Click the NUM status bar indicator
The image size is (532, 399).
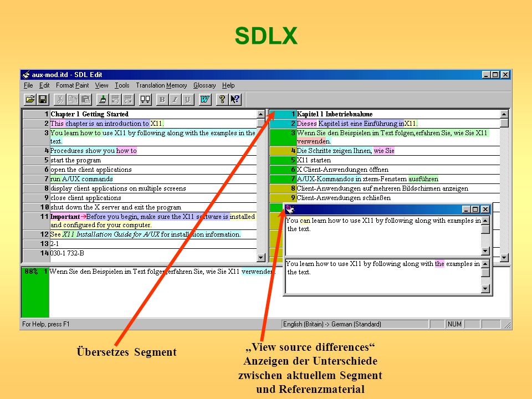tap(454, 324)
